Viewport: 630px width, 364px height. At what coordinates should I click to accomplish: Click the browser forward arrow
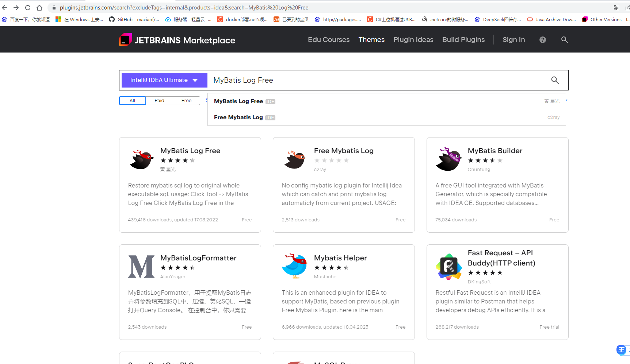[16, 8]
